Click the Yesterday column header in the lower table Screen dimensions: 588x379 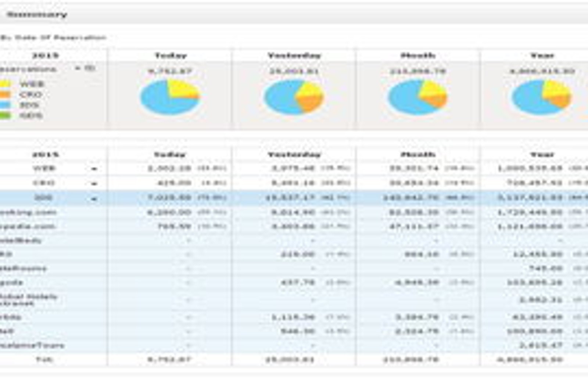click(x=294, y=155)
